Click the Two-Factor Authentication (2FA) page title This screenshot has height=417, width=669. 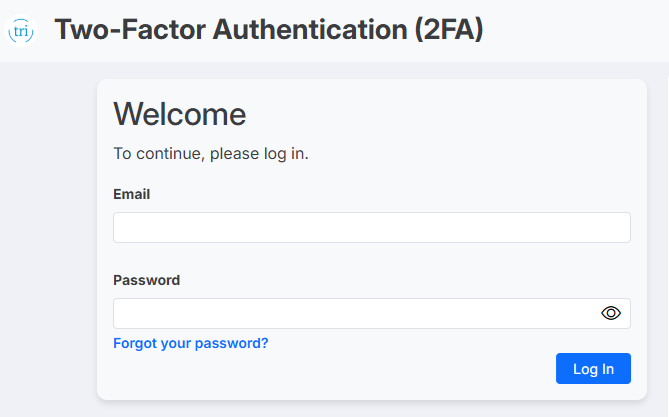(269, 30)
